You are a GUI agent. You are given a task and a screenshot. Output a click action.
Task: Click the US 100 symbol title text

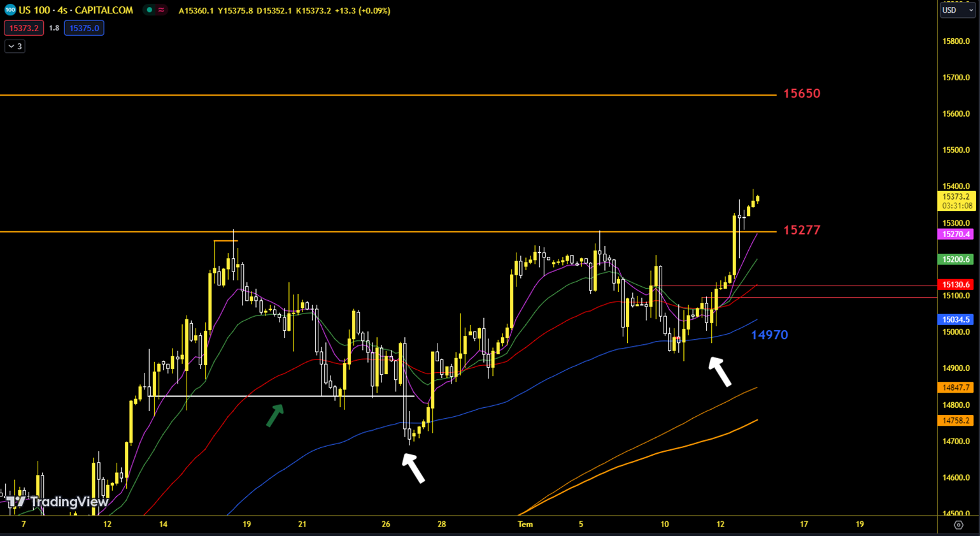pyautogui.click(x=76, y=10)
